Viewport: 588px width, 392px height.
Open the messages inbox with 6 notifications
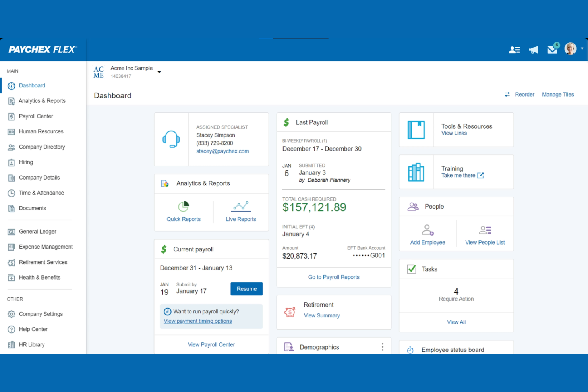point(552,49)
